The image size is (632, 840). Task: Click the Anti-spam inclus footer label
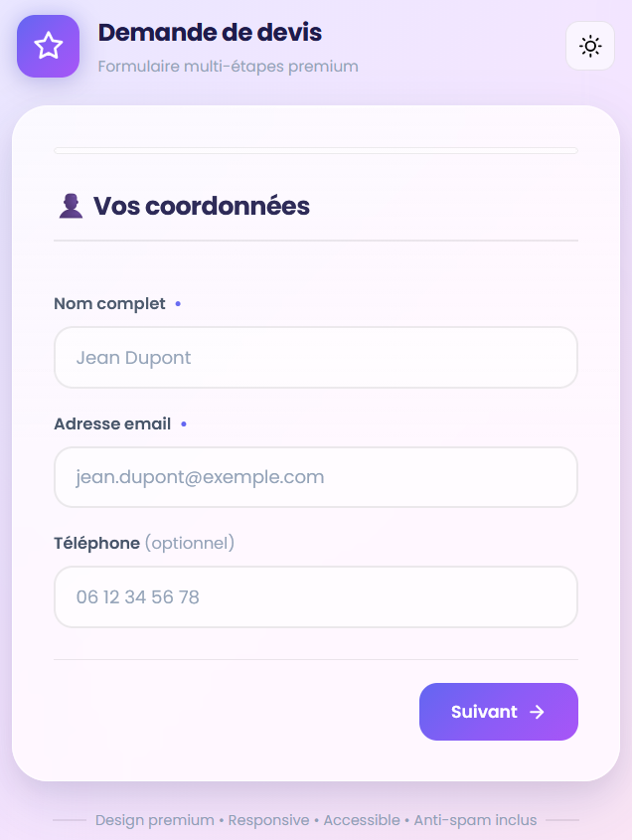coord(475,820)
